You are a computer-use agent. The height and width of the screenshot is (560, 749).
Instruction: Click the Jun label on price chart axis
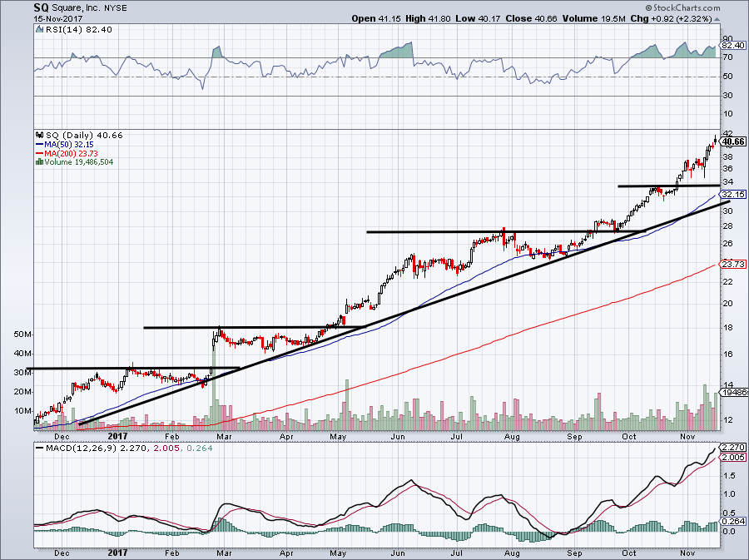coord(398,436)
